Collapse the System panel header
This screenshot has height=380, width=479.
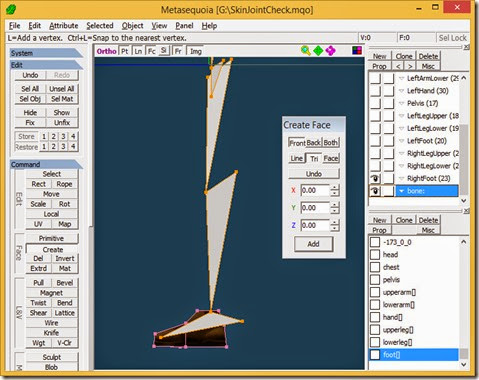click(x=46, y=53)
